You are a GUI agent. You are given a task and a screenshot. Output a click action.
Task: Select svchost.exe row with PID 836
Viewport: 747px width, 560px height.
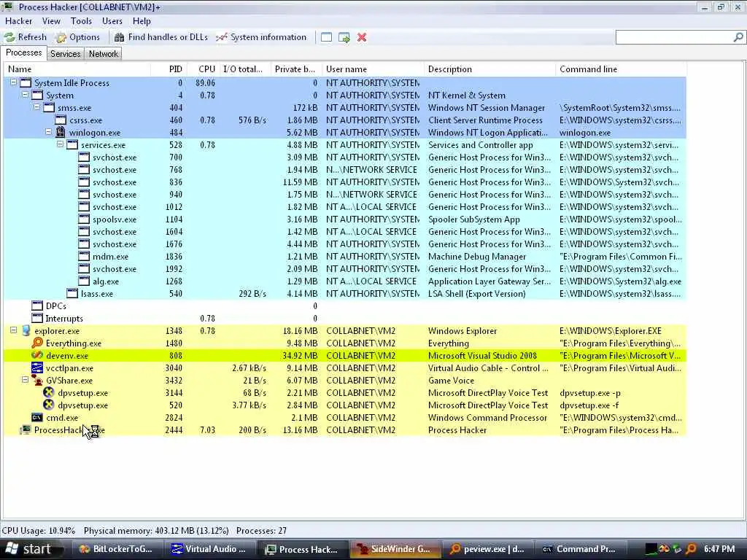345,182
